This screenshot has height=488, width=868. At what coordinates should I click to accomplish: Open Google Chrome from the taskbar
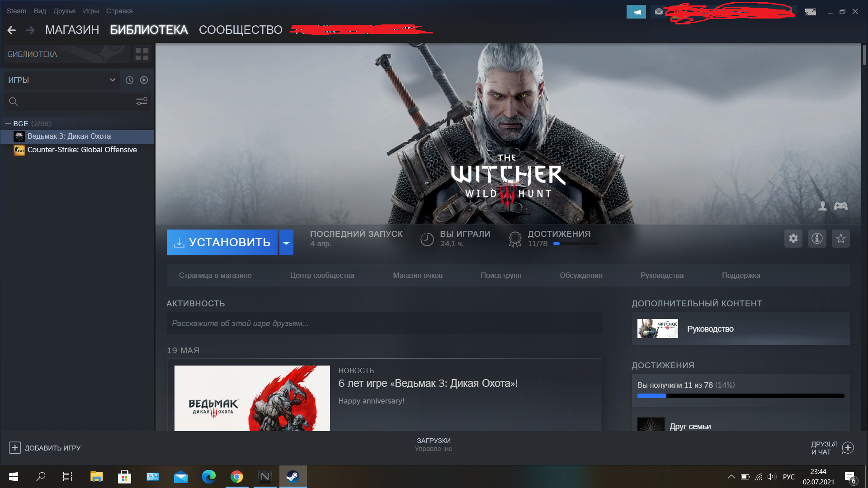236,477
